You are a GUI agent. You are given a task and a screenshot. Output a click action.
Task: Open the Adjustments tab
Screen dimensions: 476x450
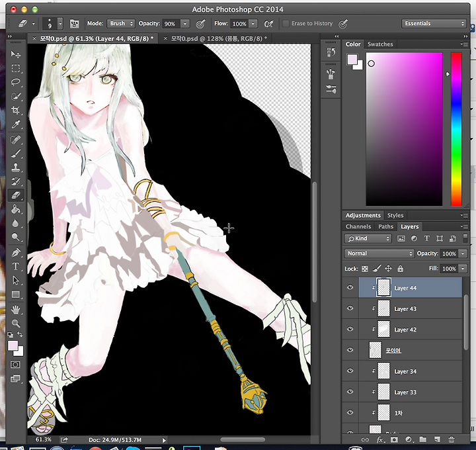(x=363, y=216)
